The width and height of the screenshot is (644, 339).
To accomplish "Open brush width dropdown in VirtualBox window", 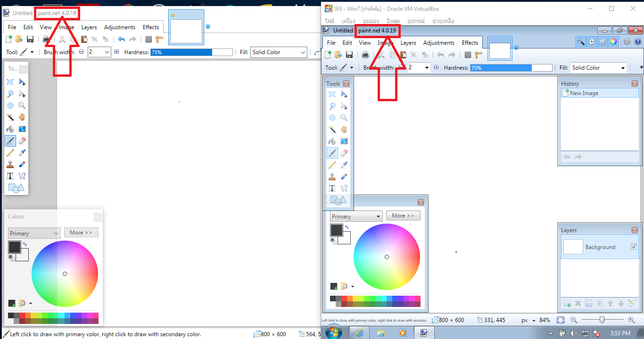I will click(427, 68).
